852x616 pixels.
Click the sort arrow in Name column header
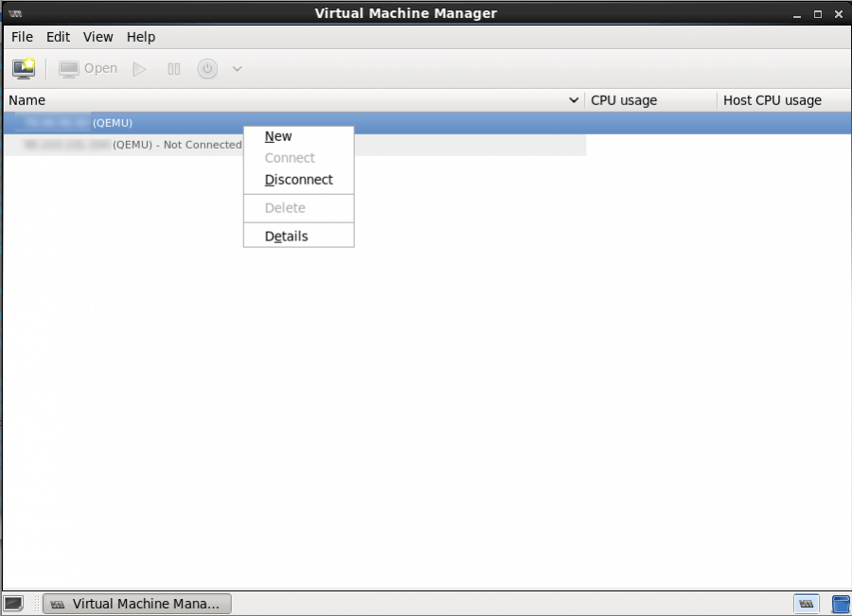(x=573, y=100)
